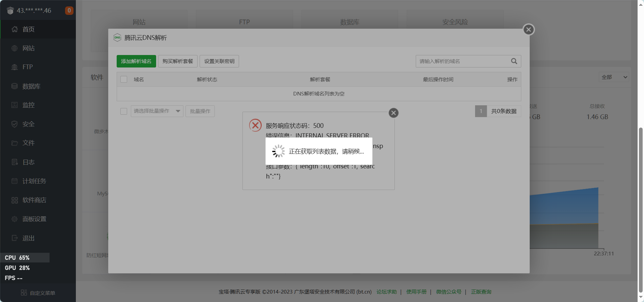
Task: Click the 共0条数据 count text
Action: (x=504, y=111)
